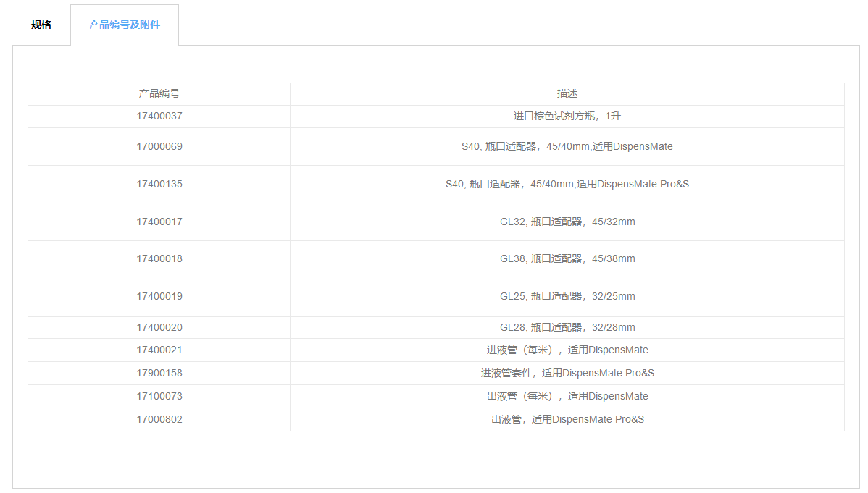Select product number 17400018
Screen dimensions: 868x493
pos(159,259)
